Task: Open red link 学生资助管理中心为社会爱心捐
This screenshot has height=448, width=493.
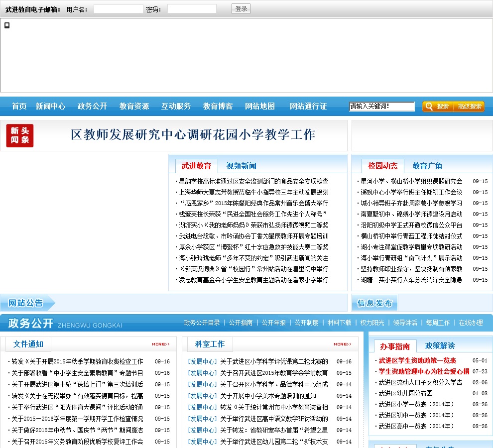Action: pos(424,372)
